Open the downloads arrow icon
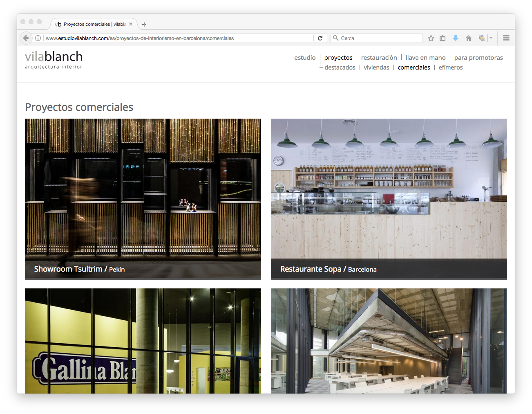The width and height of the screenshot is (532, 414). (456, 38)
